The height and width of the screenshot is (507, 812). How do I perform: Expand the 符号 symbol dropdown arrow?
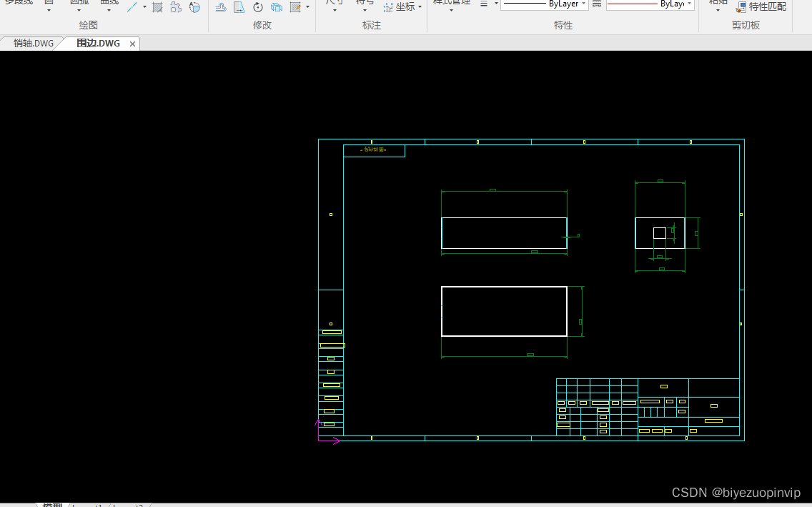[x=365, y=10]
